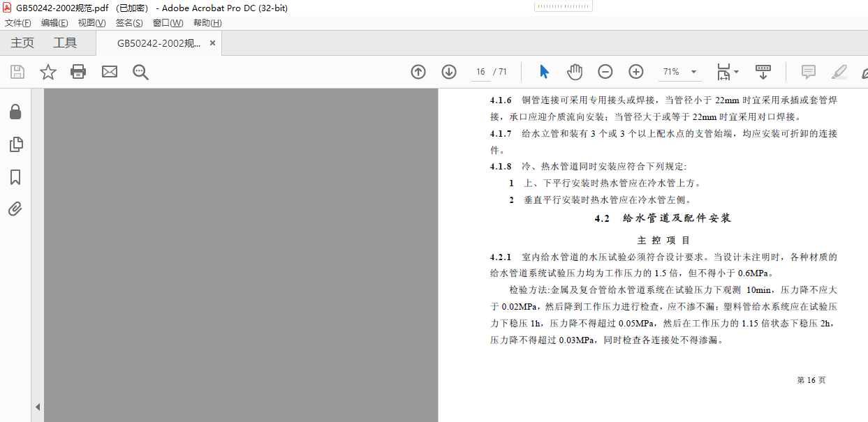Open the 文件(F) menu
The width and height of the screenshot is (868, 422).
[x=18, y=23]
